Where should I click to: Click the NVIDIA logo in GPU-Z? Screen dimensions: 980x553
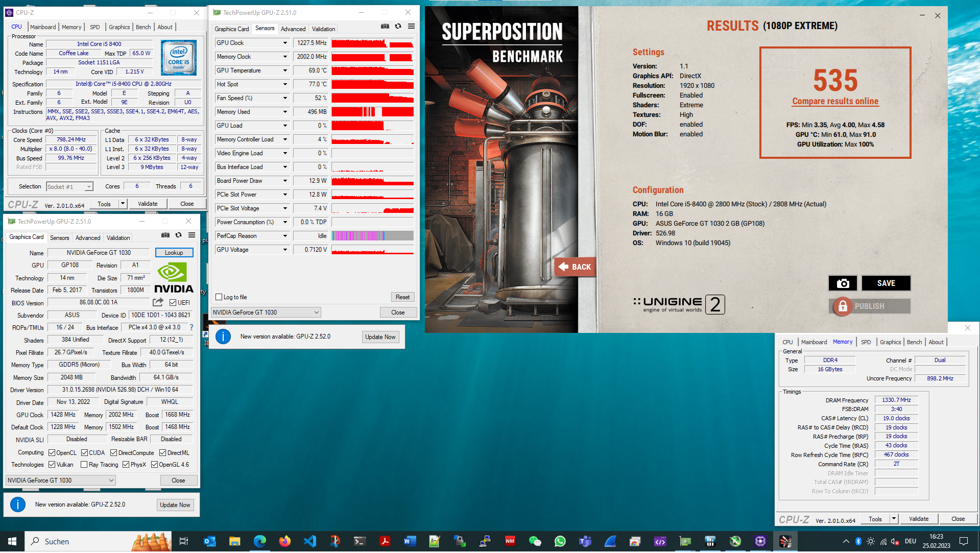tap(174, 278)
